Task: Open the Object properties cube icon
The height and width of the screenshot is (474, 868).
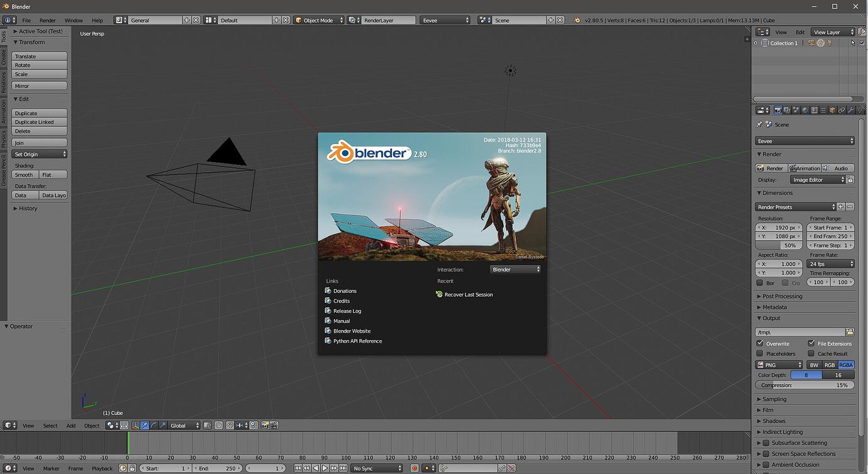Action: [833, 110]
